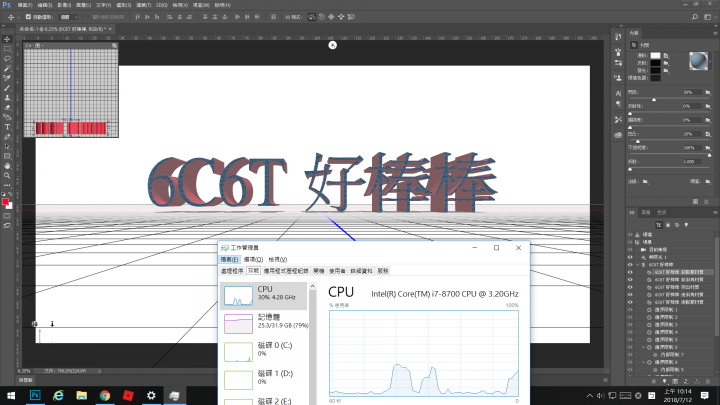Filter 3D panel by whole scene
This screenshot has height=405, width=720.
[658, 225]
